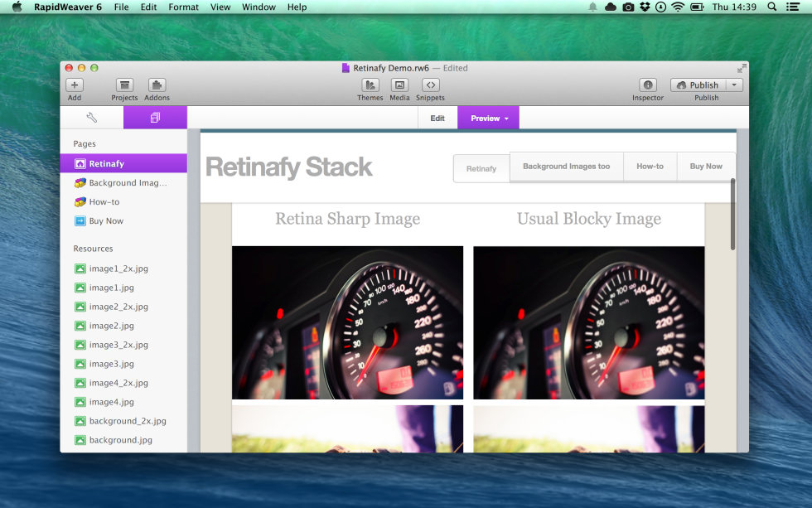Click the camera menu bar icon
Viewport: 812px width, 508px height.
(x=628, y=7)
